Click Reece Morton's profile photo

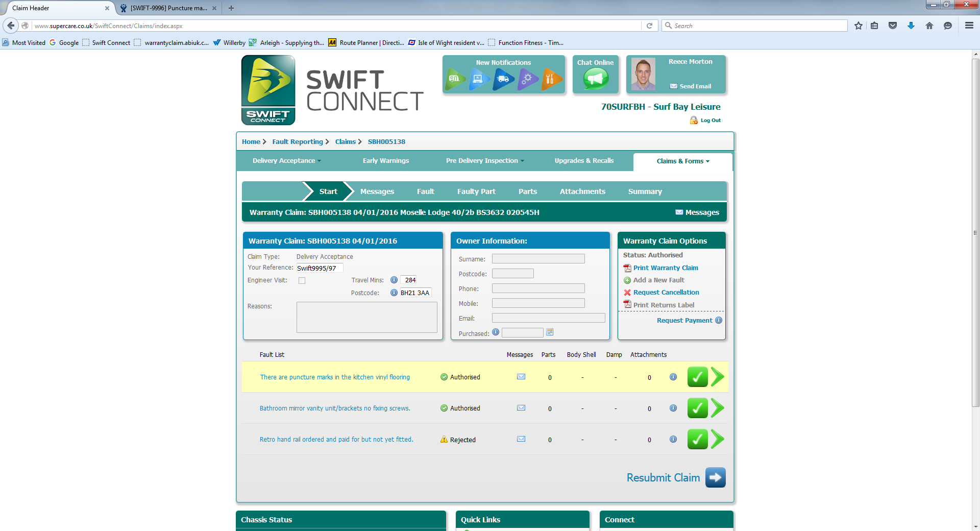point(643,74)
